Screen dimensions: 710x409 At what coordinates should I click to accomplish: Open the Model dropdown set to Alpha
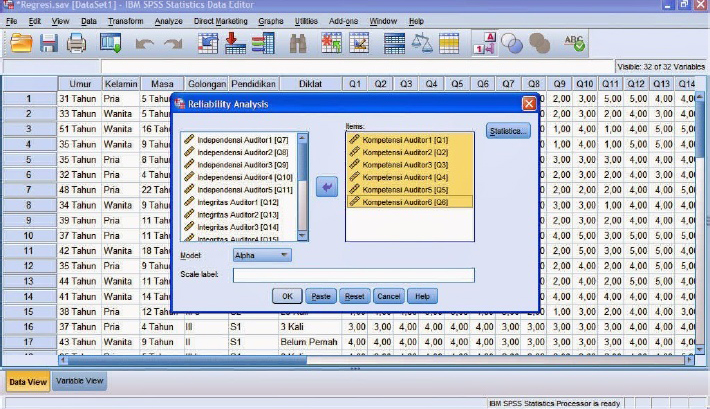(262, 255)
